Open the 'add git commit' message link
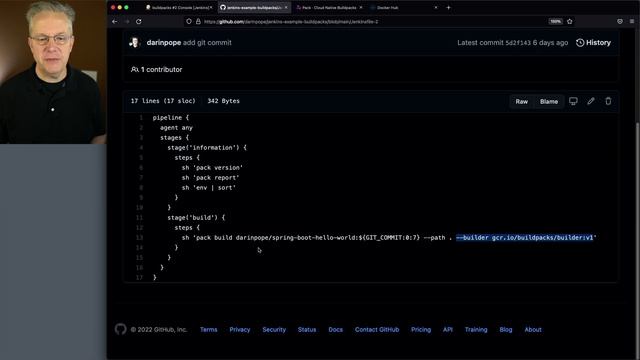 (x=207, y=42)
